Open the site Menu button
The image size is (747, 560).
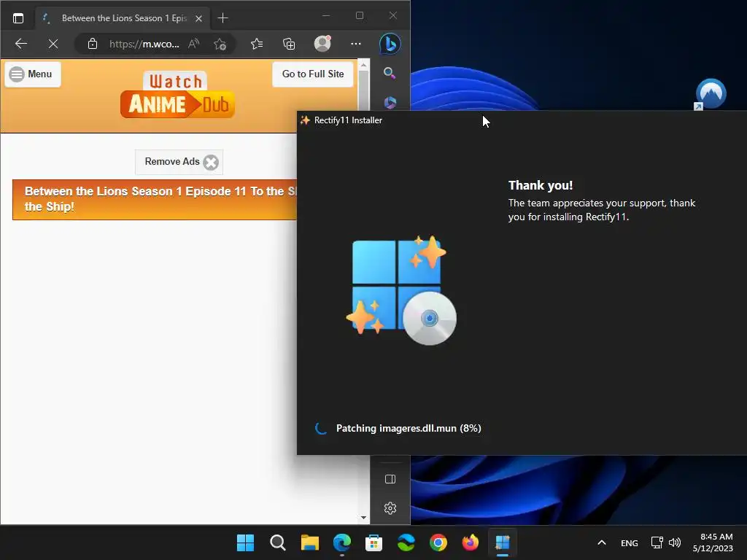(x=33, y=74)
